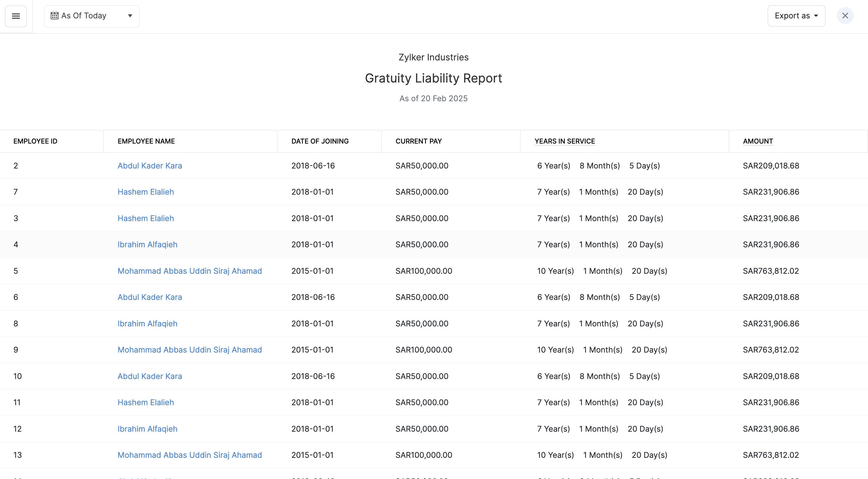Click the Amount column header
The image size is (868, 479).
[x=757, y=141]
